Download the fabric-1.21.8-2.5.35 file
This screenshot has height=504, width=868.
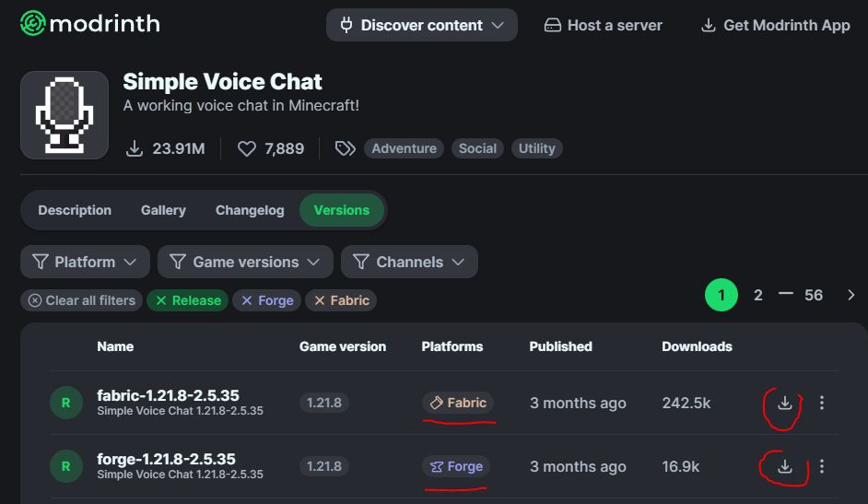(784, 403)
